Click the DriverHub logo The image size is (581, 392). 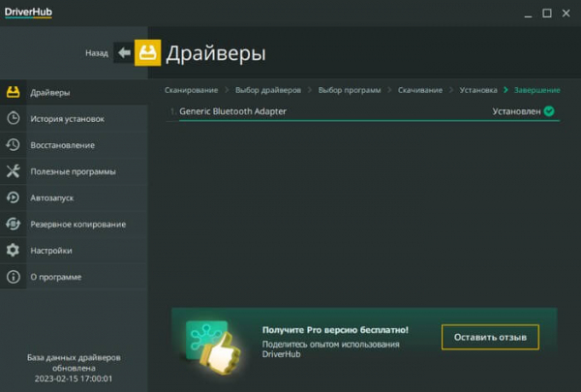point(28,13)
